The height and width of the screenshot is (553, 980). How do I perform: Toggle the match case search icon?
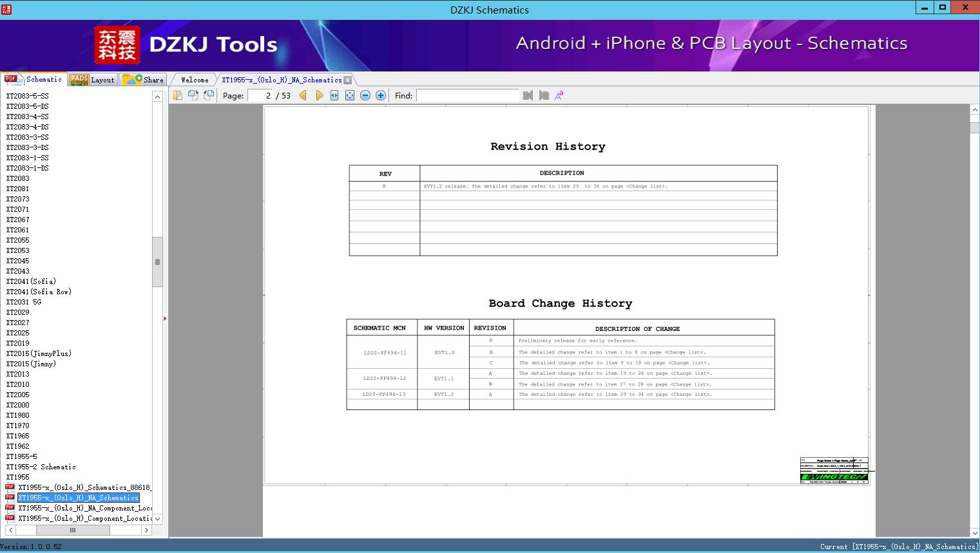[x=559, y=95]
